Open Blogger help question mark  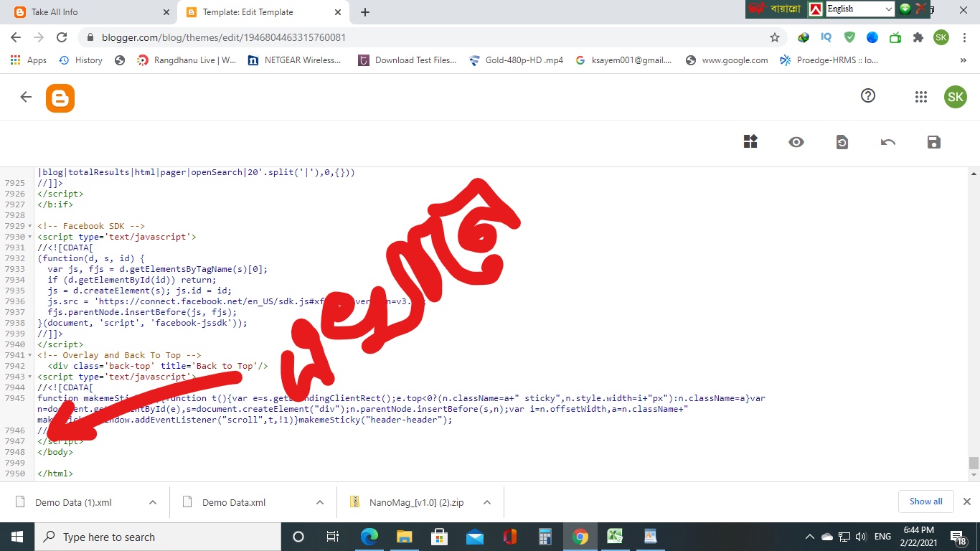tap(868, 95)
